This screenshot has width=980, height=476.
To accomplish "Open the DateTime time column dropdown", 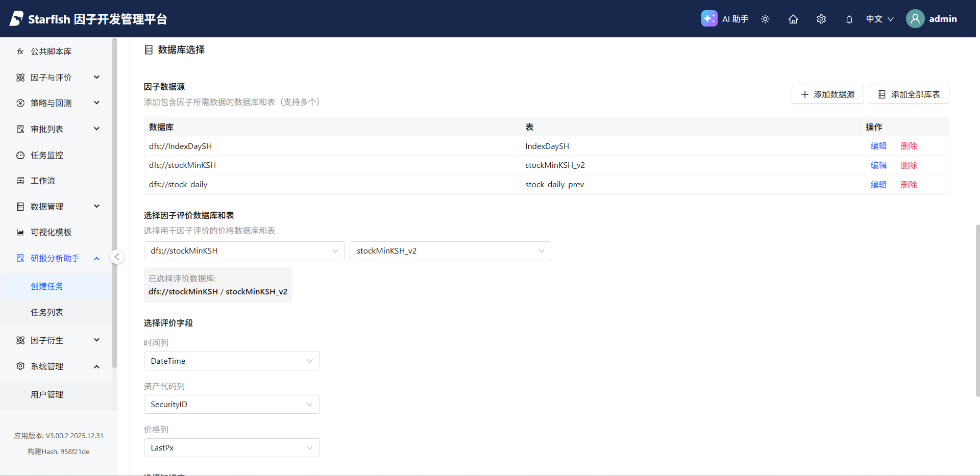I will pyautogui.click(x=232, y=361).
